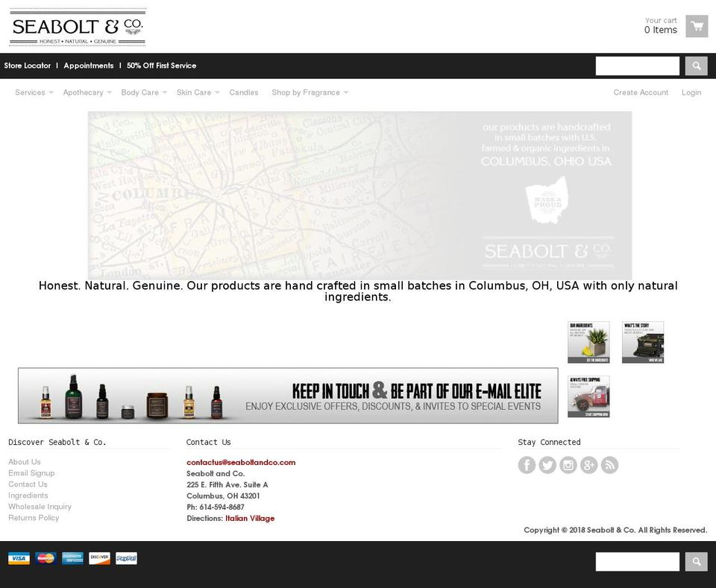Open the Store Locator link
Image resolution: width=716 pixels, height=588 pixels.
point(28,66)
